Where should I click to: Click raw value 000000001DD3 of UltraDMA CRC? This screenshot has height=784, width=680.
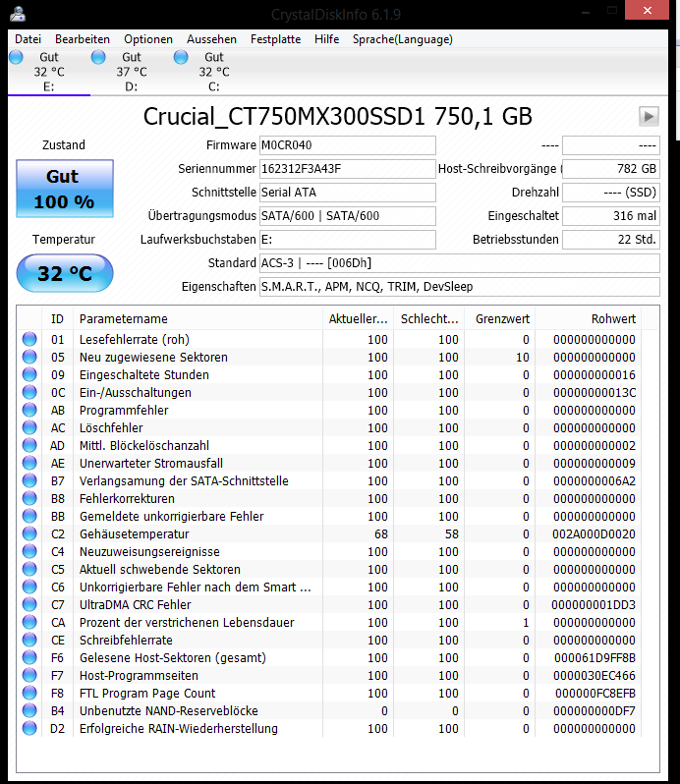594,604
